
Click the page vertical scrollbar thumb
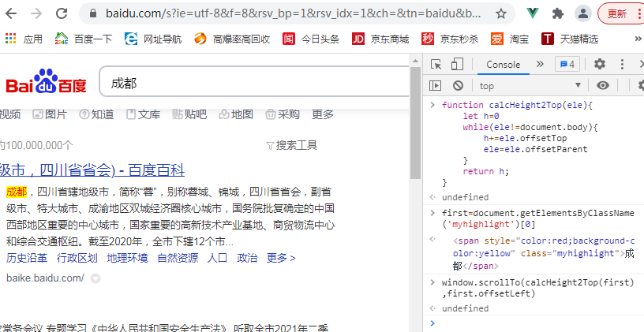pyautogui.click(x=415, y=123)
